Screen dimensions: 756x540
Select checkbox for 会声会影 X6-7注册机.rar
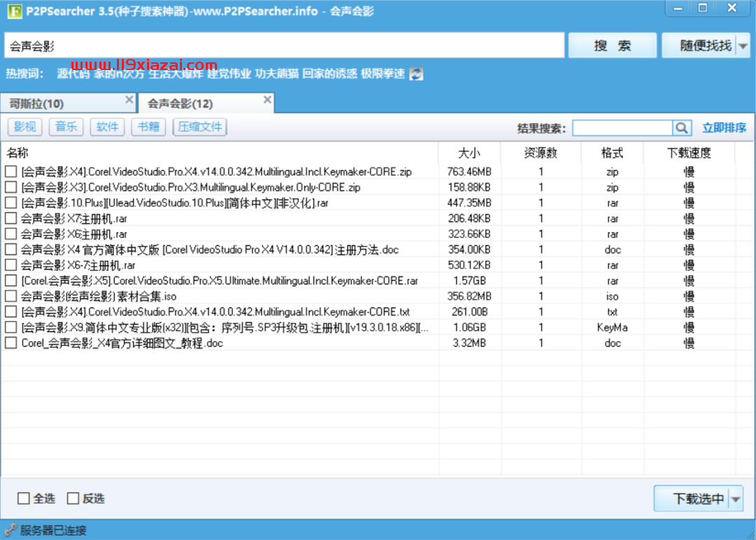coord(11,265)
